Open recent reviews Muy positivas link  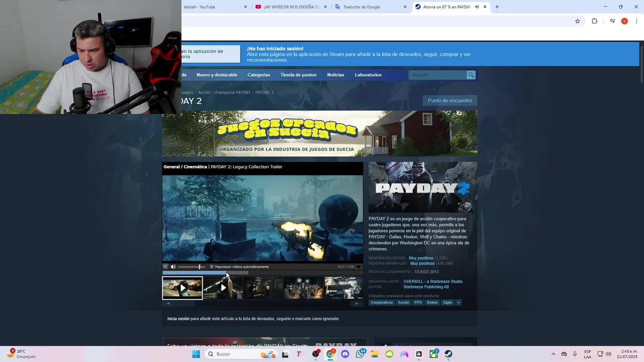tap(421, 258)
